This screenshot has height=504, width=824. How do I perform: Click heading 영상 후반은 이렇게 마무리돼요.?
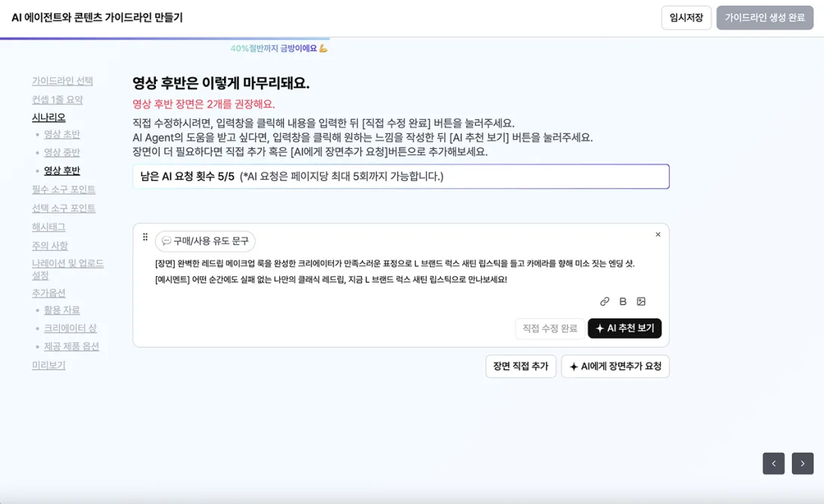click(x=221, y=83)
